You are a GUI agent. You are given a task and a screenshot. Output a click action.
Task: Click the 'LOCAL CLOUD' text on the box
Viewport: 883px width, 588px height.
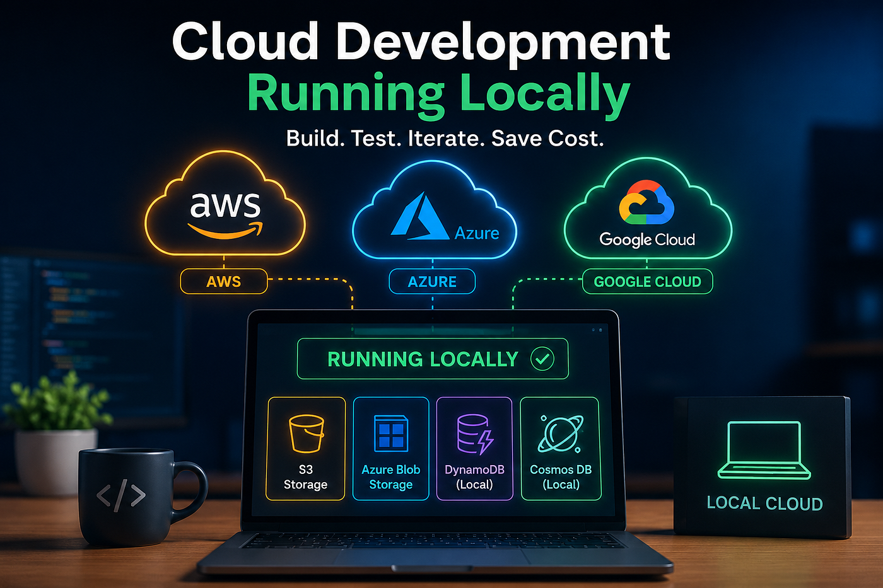point(764,503)
